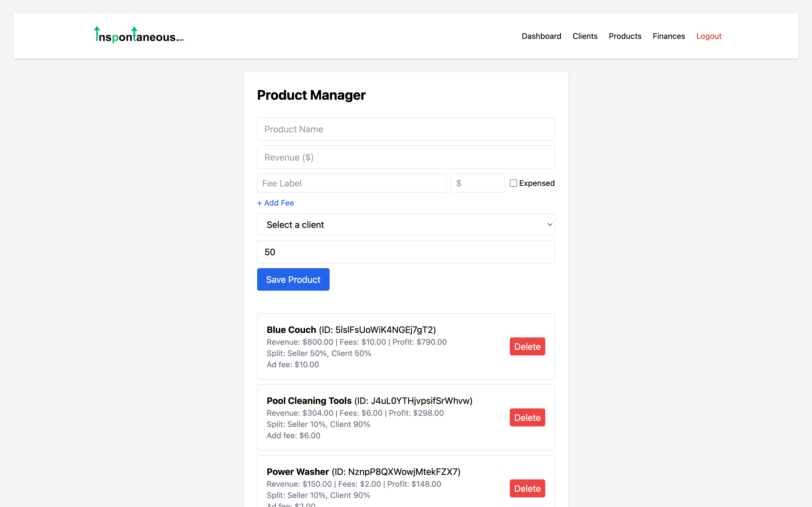Delete the Pool Cleaning Tools product
This screenshot has width=812, height=507.
tap(527, 417)
